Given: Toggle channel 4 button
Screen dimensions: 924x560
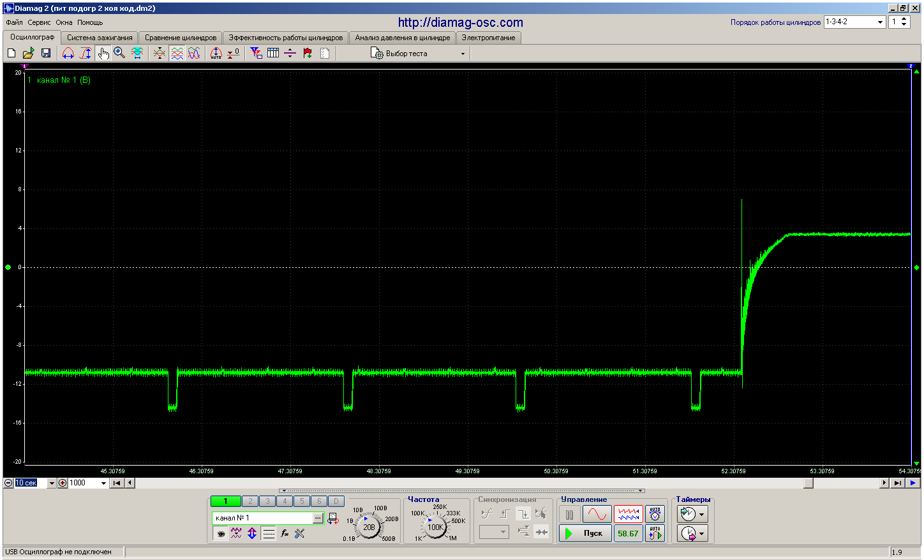Looking at the screenshot, I should click(x=285, y=501).
